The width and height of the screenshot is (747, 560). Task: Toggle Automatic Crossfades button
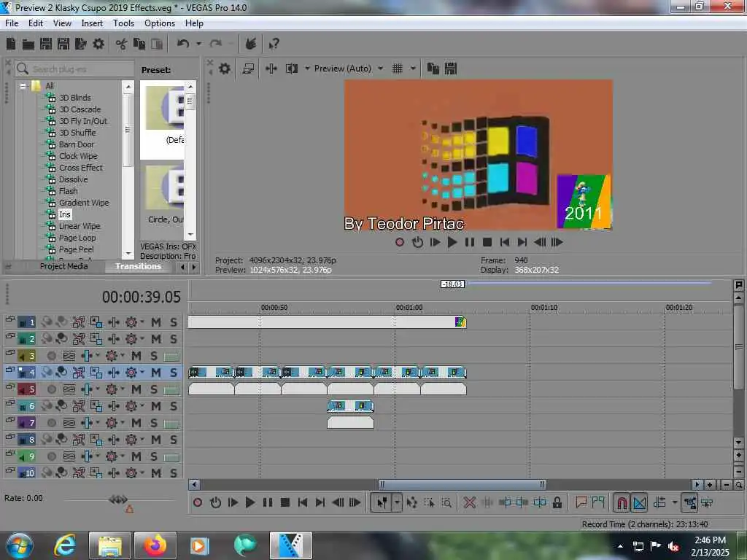(640, 502)
